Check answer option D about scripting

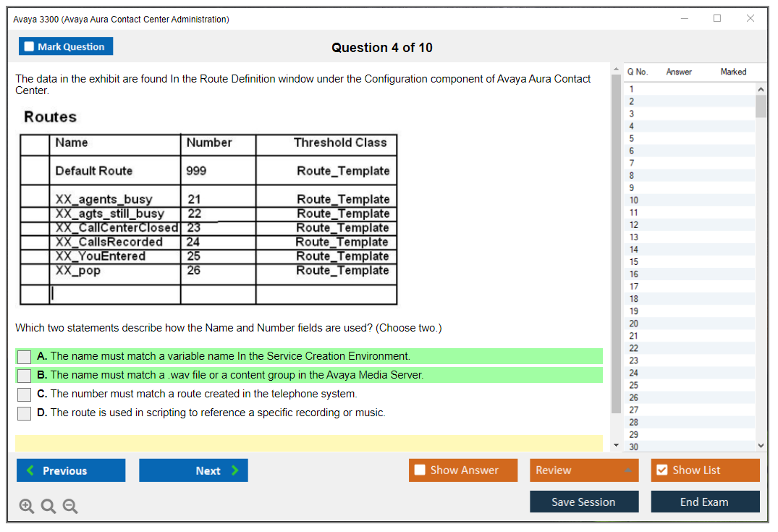pos(25,413)
